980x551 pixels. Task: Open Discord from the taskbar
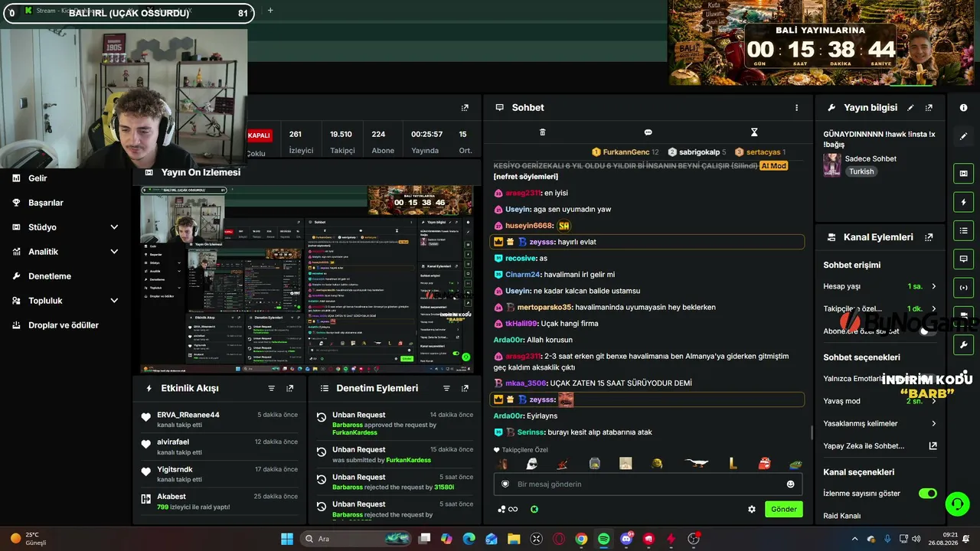click(626, 539)
